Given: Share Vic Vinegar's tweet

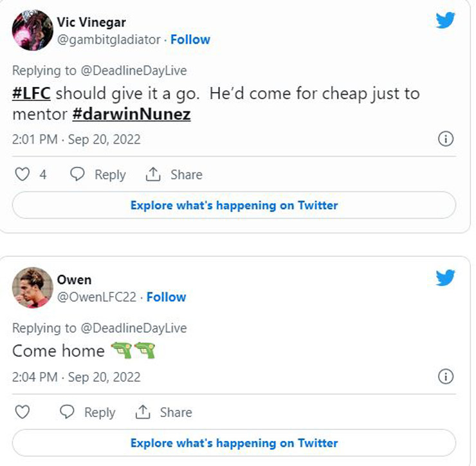Looking at the screenshot, I should click(174, 174).
